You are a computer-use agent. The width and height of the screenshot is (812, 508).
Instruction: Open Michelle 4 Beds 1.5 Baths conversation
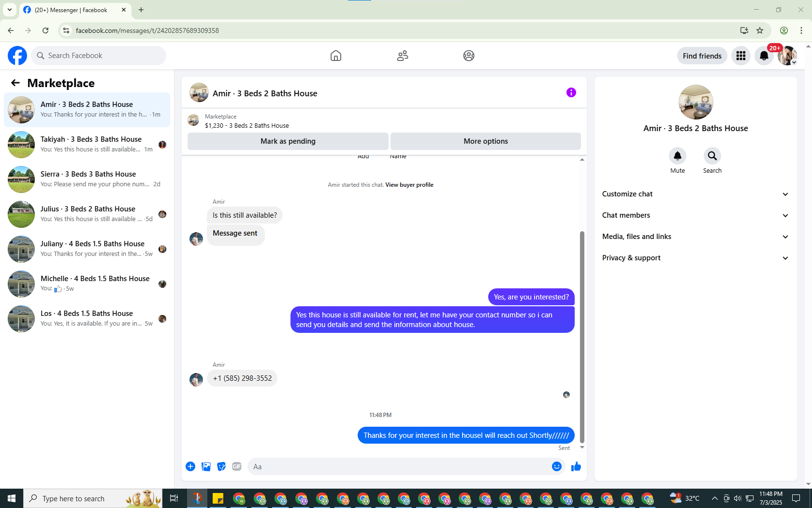point(87,284)
